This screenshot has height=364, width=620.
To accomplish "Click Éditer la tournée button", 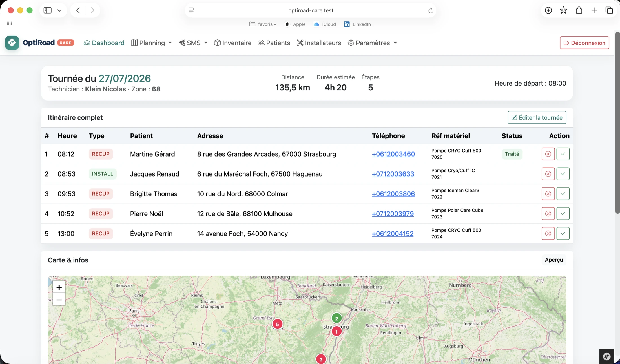I will [537, 117].
